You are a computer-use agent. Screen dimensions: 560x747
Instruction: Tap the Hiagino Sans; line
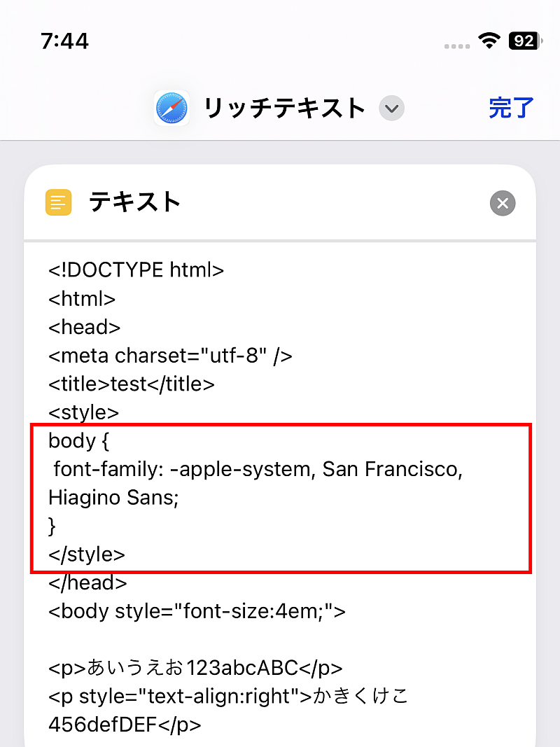113,498
